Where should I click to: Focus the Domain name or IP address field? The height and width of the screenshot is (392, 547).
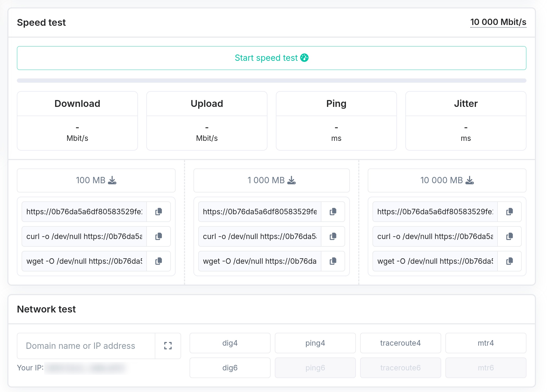tap(86, 346)
